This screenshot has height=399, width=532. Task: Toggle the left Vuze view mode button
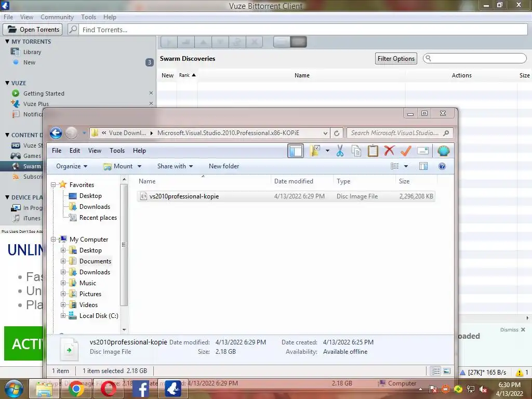282,42
